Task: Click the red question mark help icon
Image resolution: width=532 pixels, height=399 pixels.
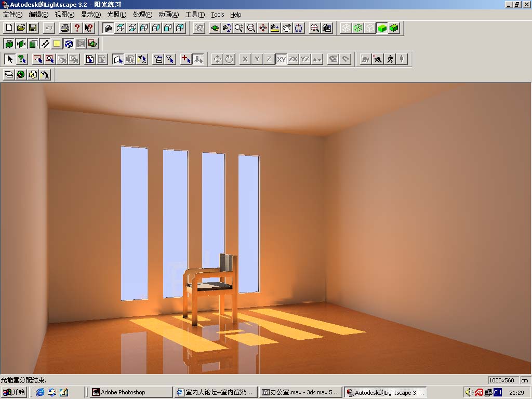Action: pos(77,28)
